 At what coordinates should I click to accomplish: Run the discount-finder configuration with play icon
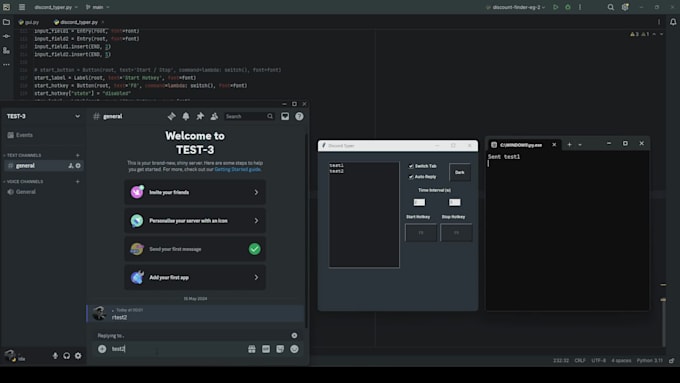point(556,7)
